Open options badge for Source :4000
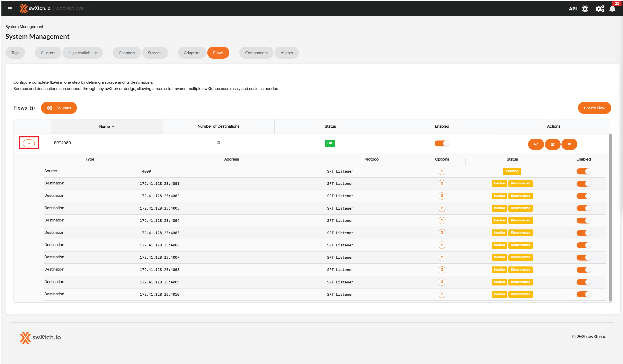 pos(442,171)
